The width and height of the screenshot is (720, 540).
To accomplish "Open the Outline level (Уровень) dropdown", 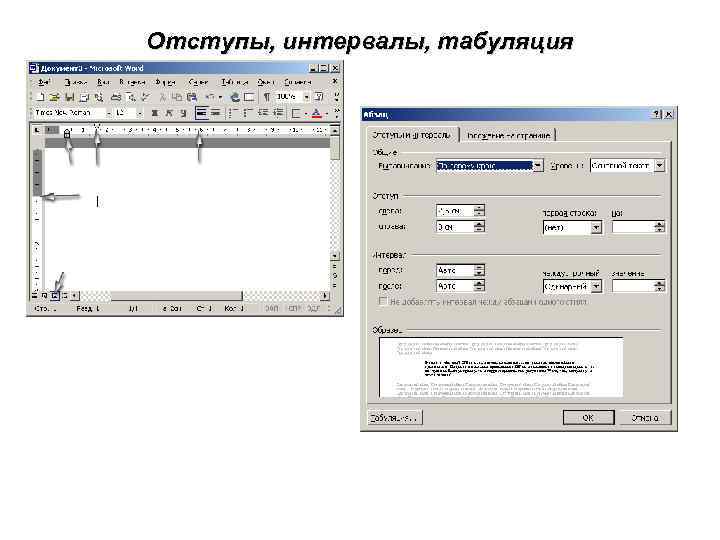I will (x=659, y=165).
